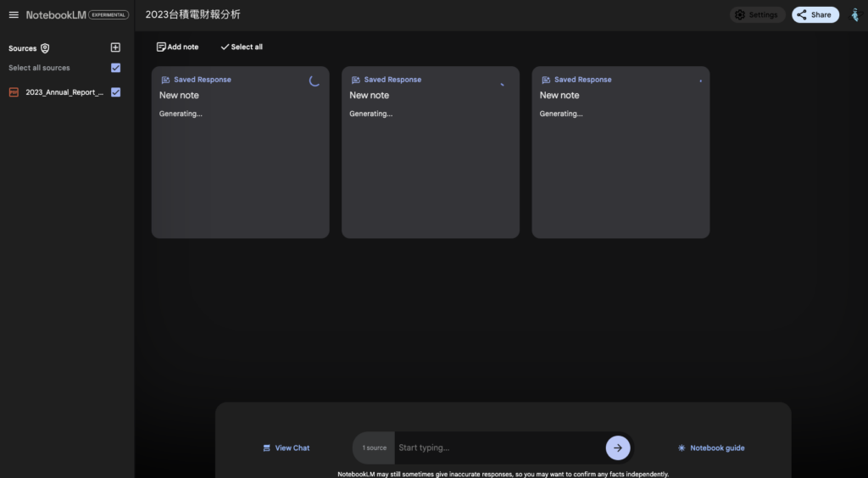The height and width of the screenshot is (478, 868).
Task: Expand the View Chat panel
Action: (x=287, y=447)
